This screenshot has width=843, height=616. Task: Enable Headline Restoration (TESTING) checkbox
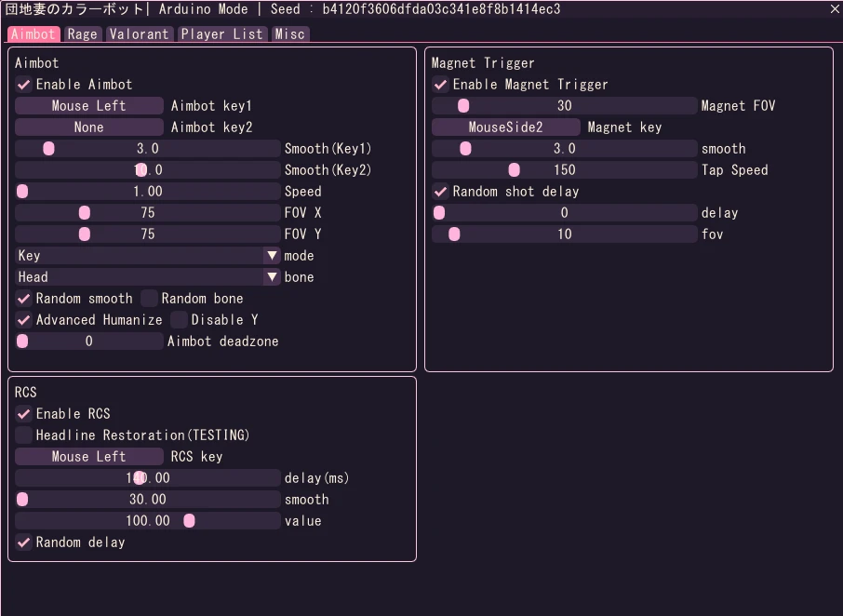point(23,435)
